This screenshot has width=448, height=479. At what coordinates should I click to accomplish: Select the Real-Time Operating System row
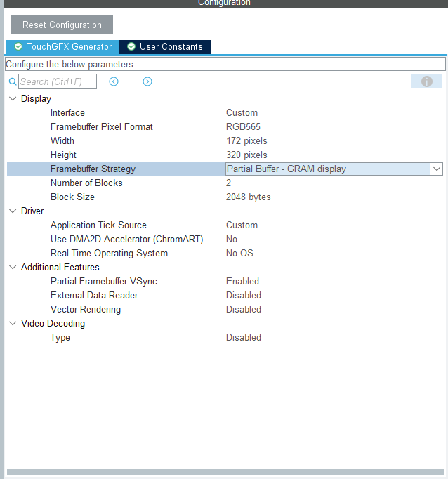tap(225, 254)
